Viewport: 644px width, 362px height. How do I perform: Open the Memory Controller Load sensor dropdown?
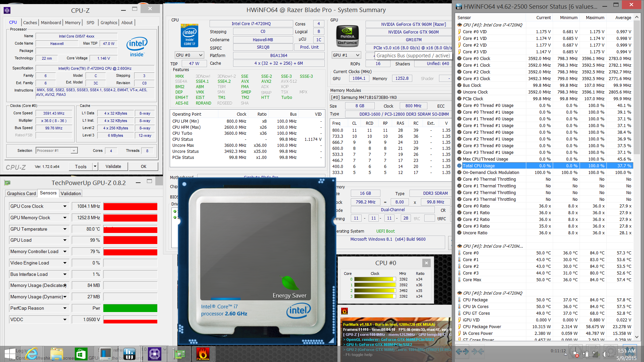pyautogui.click(x=65, y=251)
